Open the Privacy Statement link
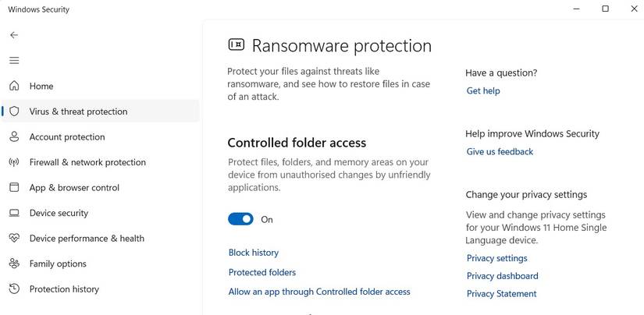This screenshot has width=644, height=315. tap(501, 293)
